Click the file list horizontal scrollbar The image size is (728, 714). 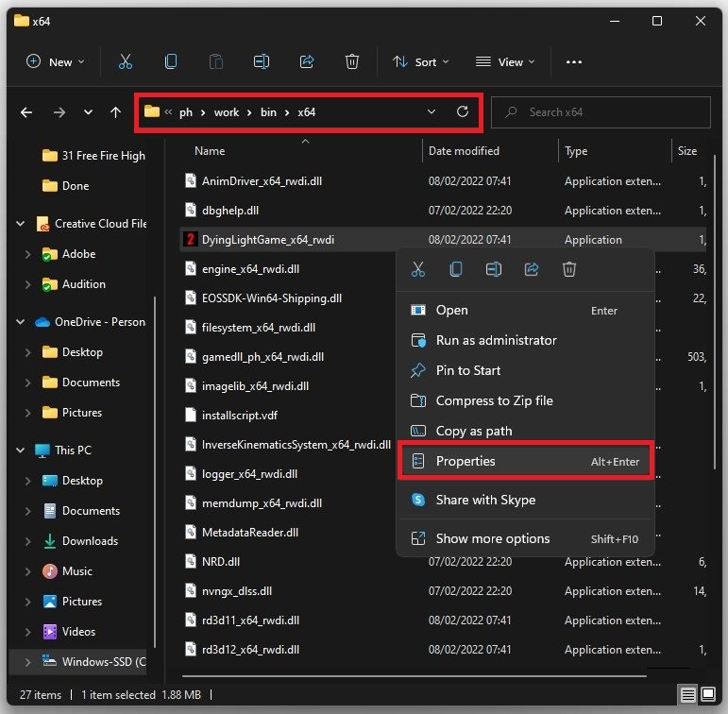[415, 676]
